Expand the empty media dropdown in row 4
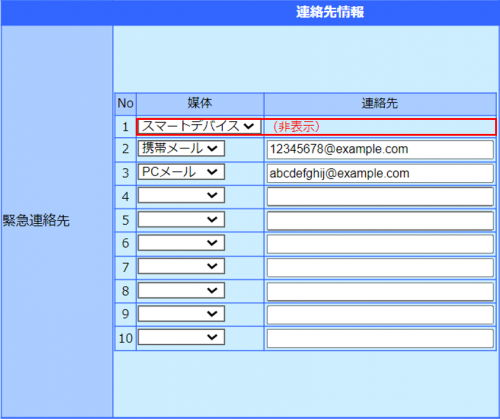Screen dimensions: 500x420 (x=181, y=195)
